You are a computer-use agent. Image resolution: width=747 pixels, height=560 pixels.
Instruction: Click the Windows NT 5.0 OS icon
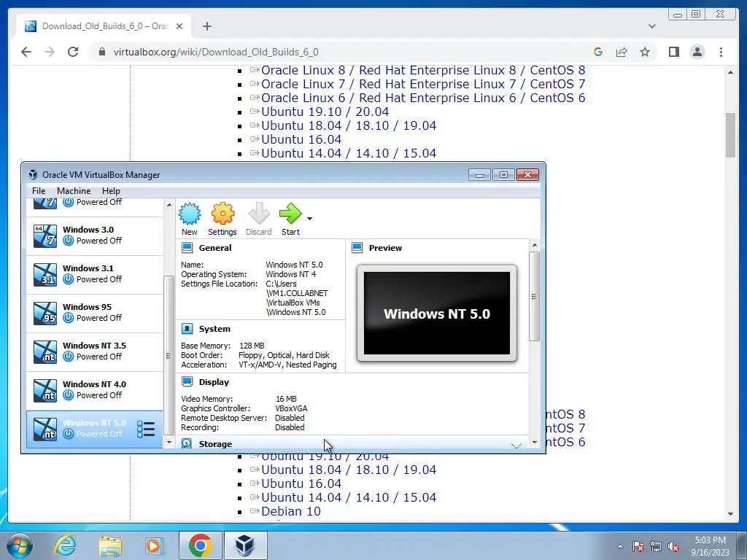(x=45, y=429)
